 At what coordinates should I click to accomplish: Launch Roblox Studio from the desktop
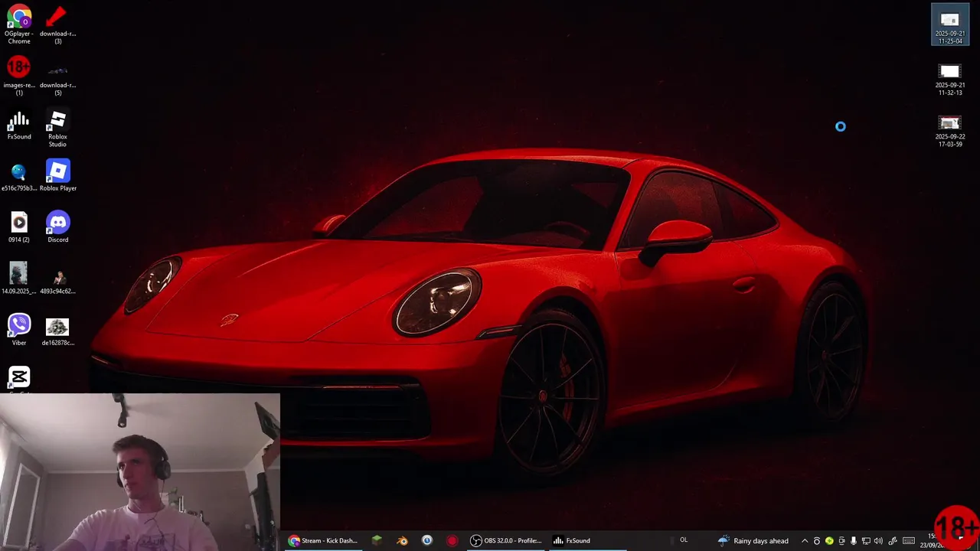click(57, 128)
